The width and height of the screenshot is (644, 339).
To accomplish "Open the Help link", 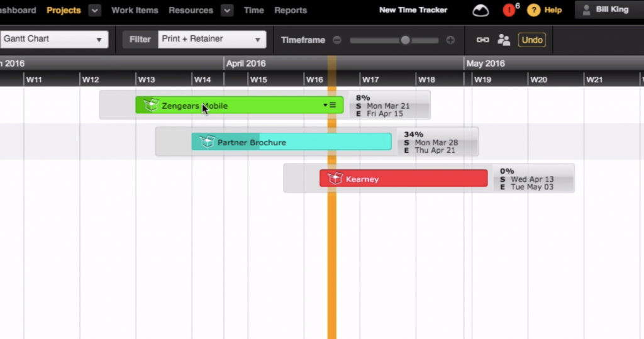I will click(x=553, y=10).
